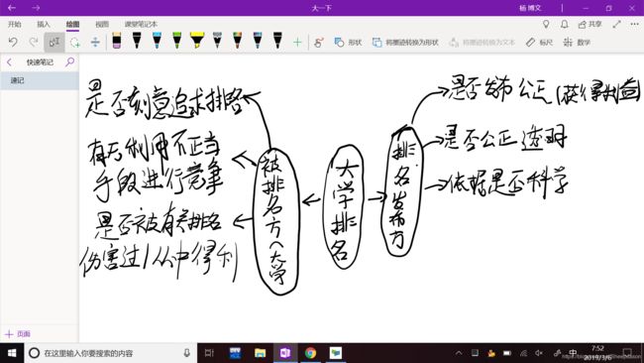Screen dimensions: 644x363
Task: Enter full screen mode with the arrows icon
Action: point(616,24)
